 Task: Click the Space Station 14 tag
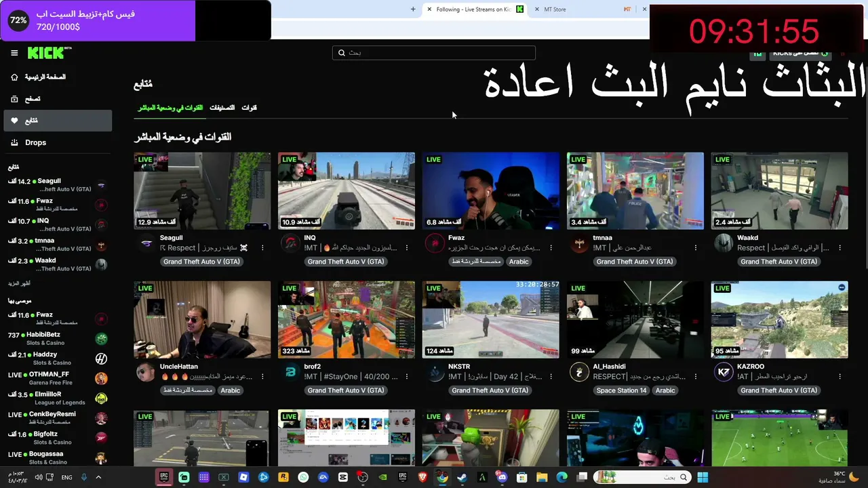(621, 390)
